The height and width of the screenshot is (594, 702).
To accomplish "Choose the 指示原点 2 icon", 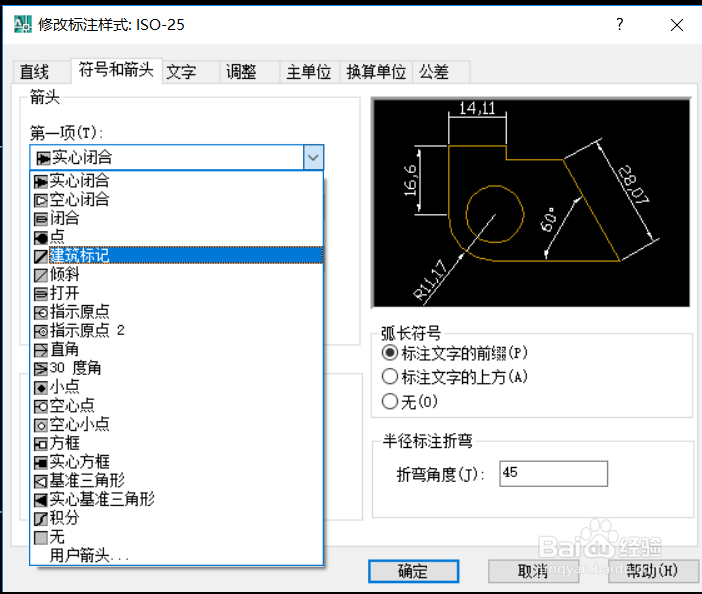I will pyautogui.click(x=41, y=331).
